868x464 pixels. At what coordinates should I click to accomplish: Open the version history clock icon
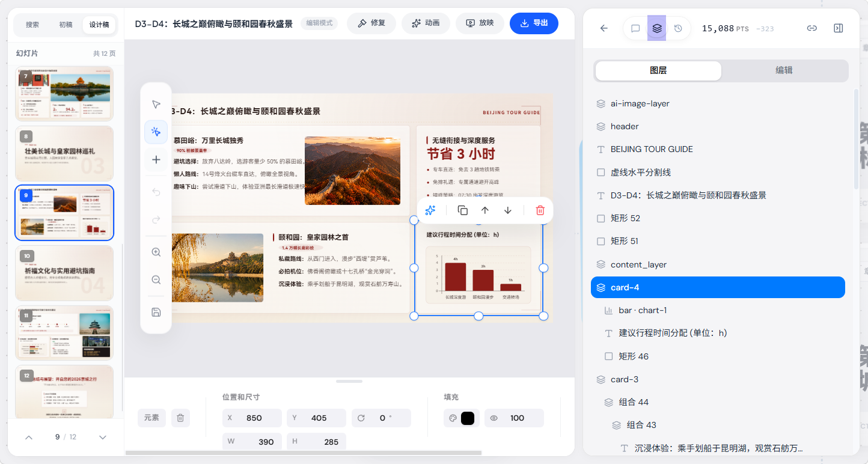point(678,28)
